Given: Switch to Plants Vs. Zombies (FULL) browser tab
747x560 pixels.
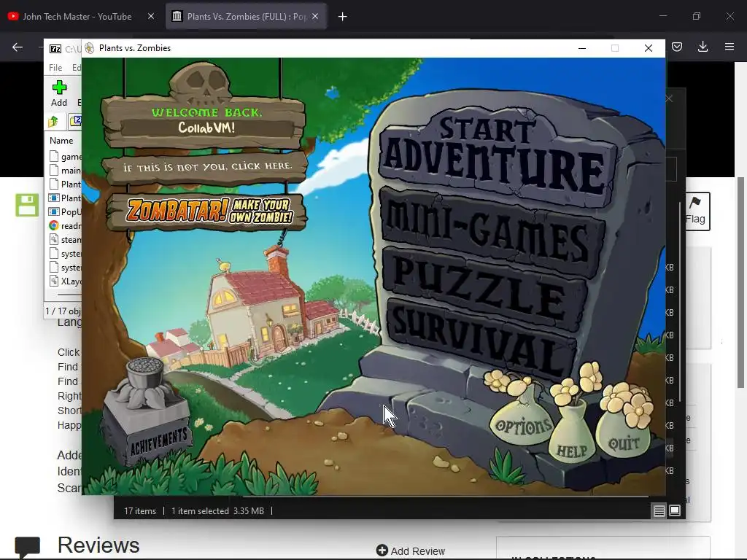Looking at the screenshot, I should (246, 16).
